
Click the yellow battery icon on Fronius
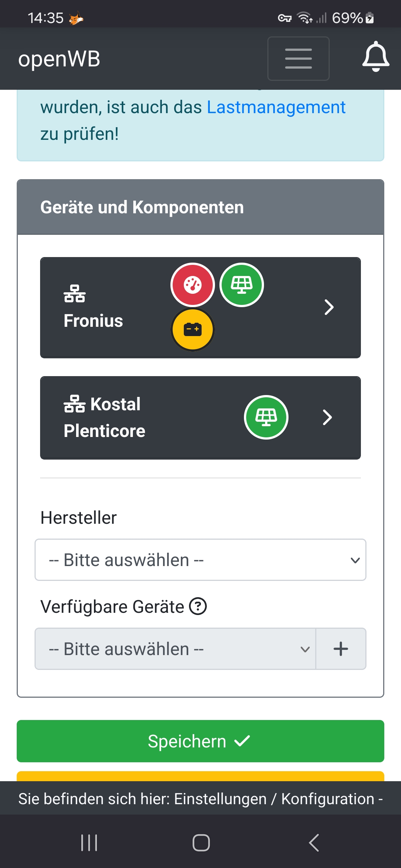(x=193, y=329)
